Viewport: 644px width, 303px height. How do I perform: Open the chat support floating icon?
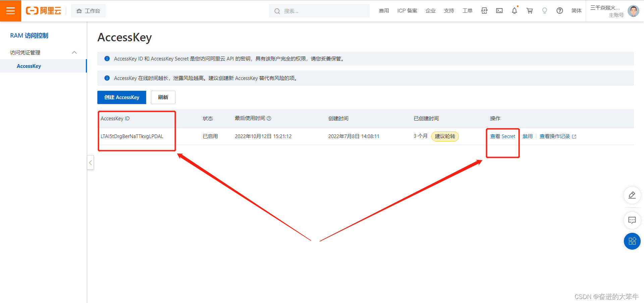tap(632, 220)
